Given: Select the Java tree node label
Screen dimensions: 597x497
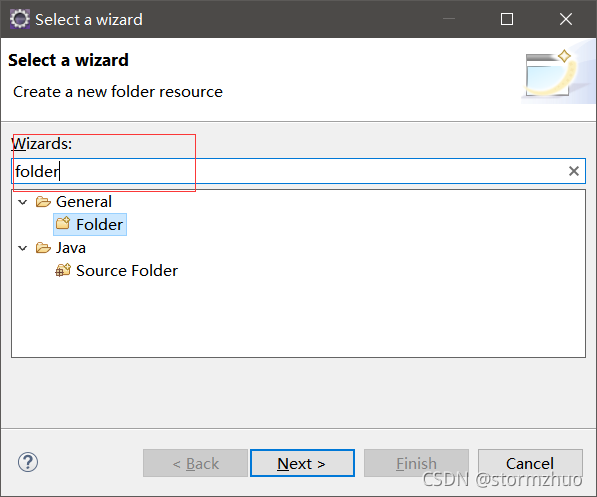Looking at the screenshot, I should click(x=71, y=248).
